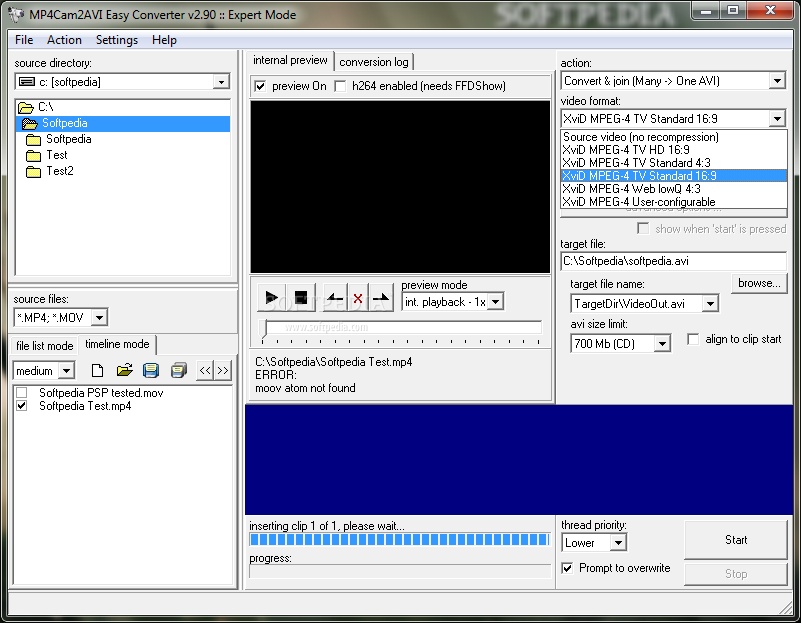Click the right arrow mark-out button

click(x=381, y=297)
